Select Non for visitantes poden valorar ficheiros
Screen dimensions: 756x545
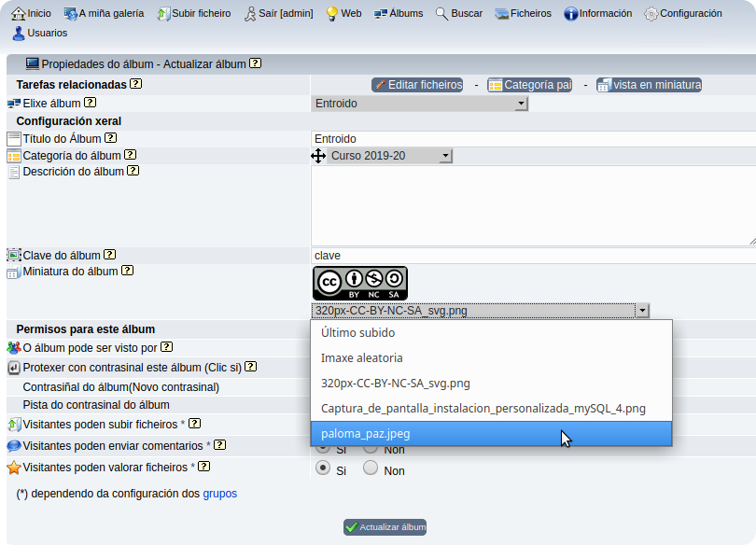(x=371, y=468)
